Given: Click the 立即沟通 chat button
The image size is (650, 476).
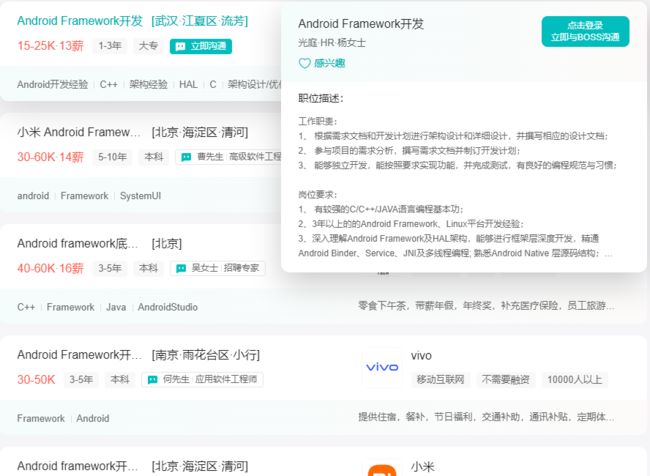Looking at the screenshot, I should pyautogui.click(x=201, y=46).
